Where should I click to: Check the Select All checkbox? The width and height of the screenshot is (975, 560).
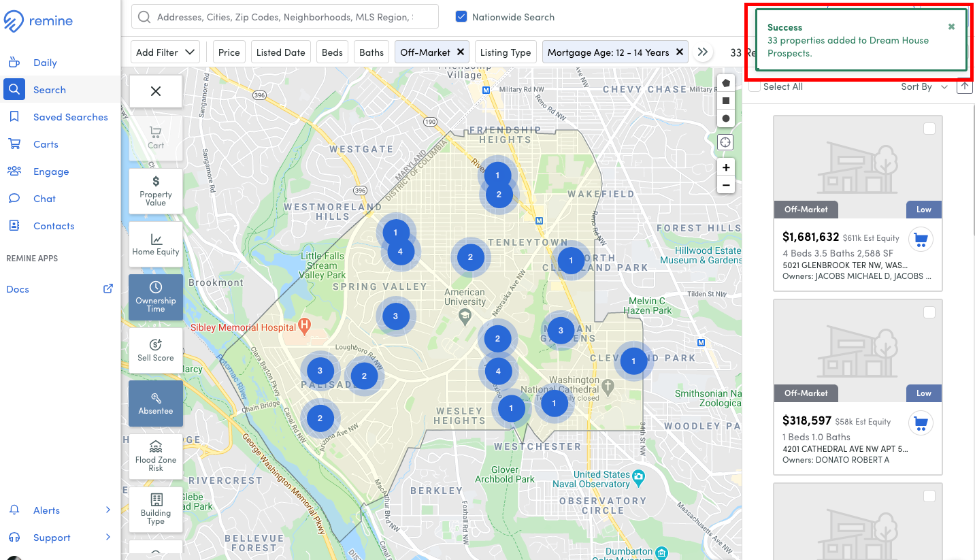(x=755, y=86)
